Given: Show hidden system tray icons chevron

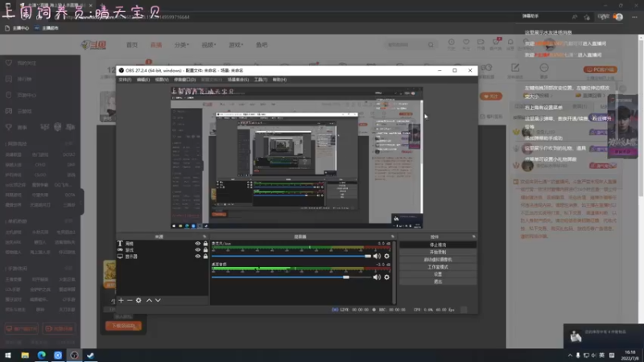Looking at the screenshot, I should [x=570, y=356].
